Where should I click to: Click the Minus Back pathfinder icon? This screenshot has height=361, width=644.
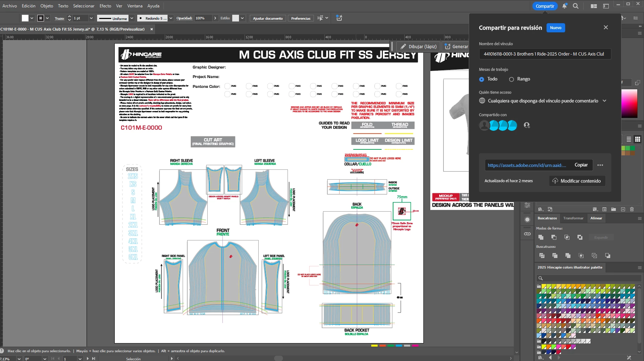607,256
